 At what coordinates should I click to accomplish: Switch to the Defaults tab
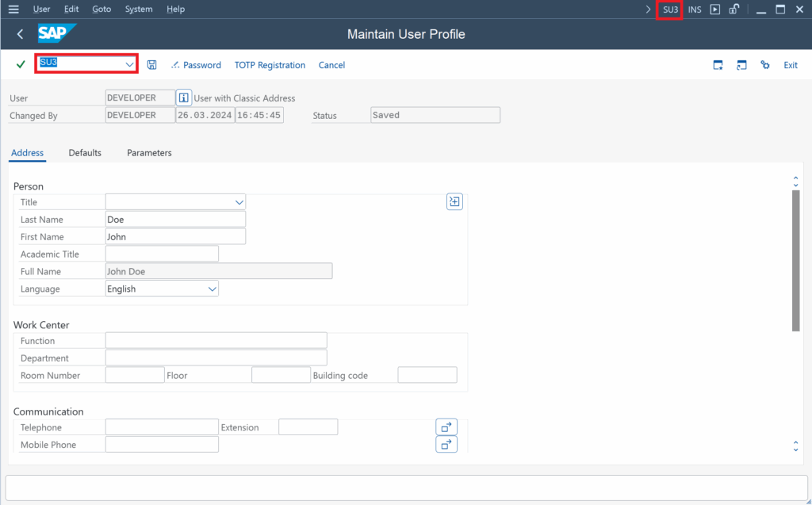[85, 152]
